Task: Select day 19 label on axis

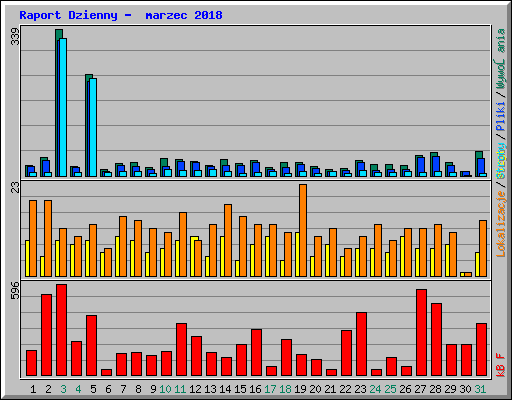Action: pyautogui.click(x=300, y=389)
